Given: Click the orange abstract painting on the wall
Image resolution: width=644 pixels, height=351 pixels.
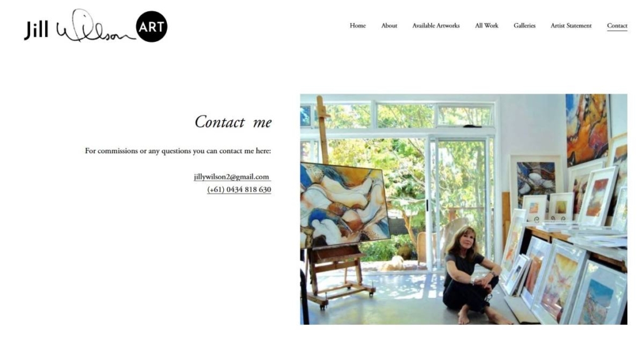Looking at the screenshot, I should (586, 128).
